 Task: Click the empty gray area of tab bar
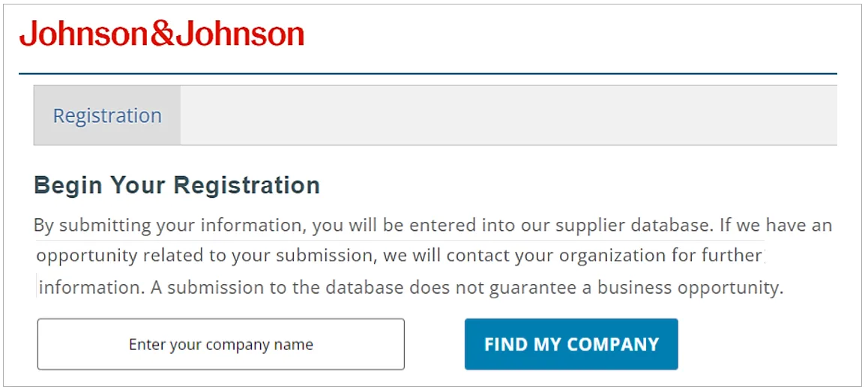[508, 115]
